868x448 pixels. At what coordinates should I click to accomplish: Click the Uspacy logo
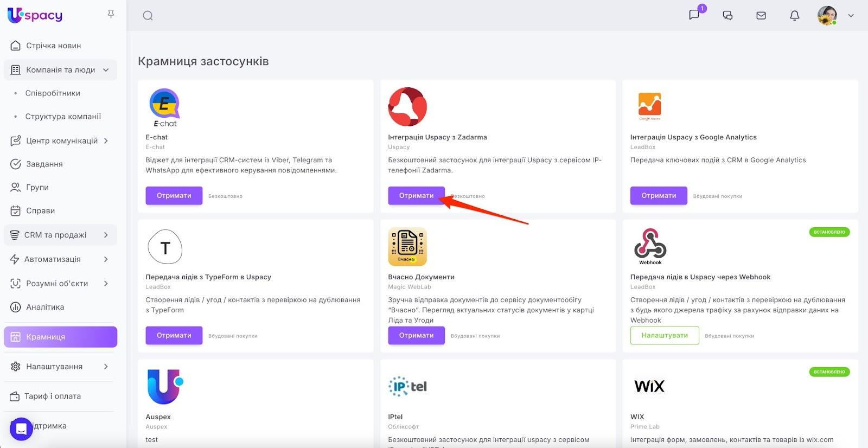click(x=35, y=15)
